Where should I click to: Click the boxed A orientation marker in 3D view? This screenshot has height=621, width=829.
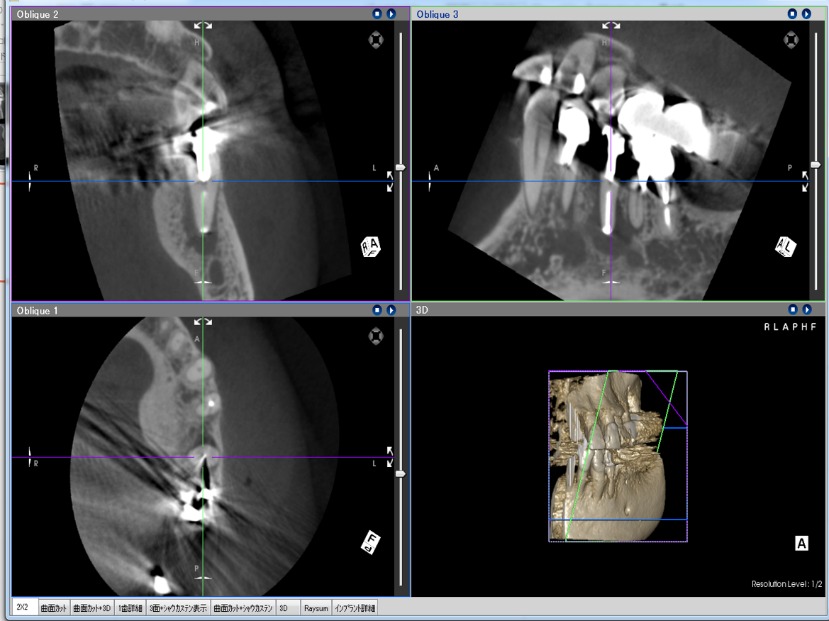tap(800, 543)
